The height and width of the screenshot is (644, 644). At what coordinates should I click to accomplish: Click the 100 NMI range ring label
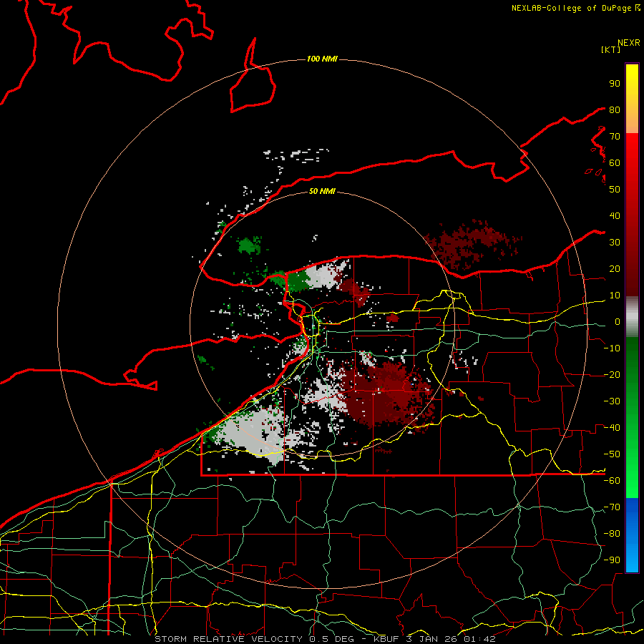click(x=322, y=59)
